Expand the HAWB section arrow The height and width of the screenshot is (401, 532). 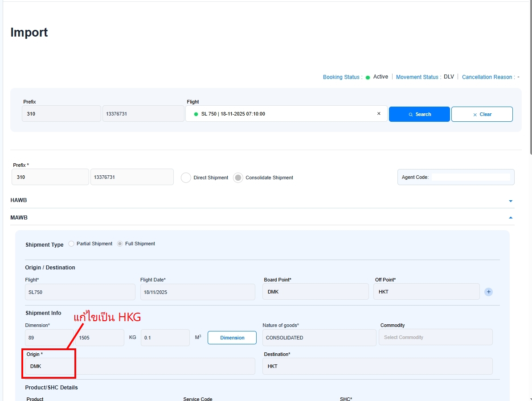point(511,201)
